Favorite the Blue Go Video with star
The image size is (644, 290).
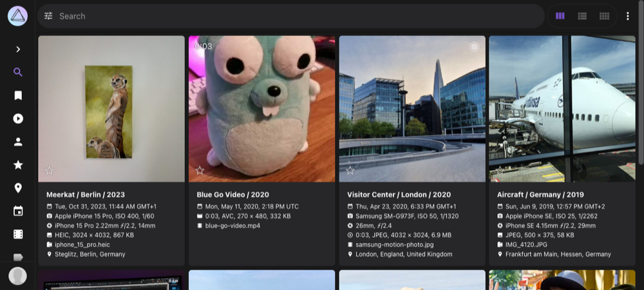(x=200, y=170)
